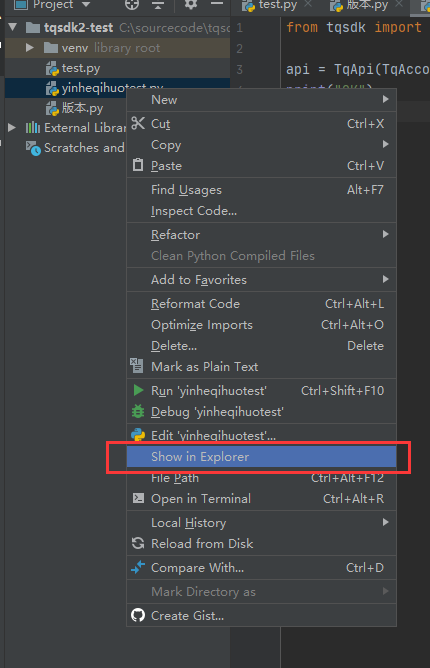Click the Compare With arrows icon
The height and width of the screenshot is (668, 430).
138,567
